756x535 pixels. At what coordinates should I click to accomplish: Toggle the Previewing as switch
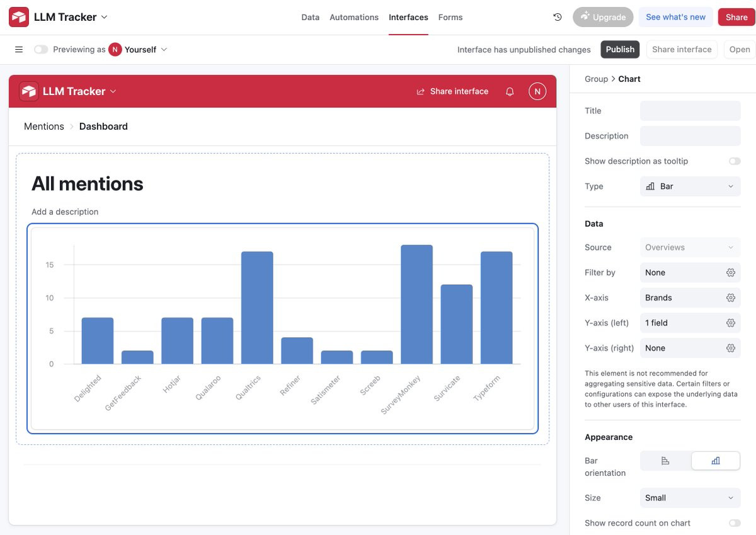pos(41,49)
